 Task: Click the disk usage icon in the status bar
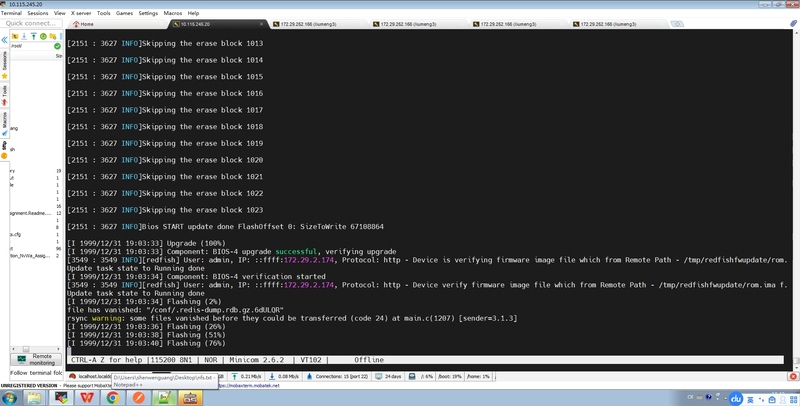tap(412, 376)
